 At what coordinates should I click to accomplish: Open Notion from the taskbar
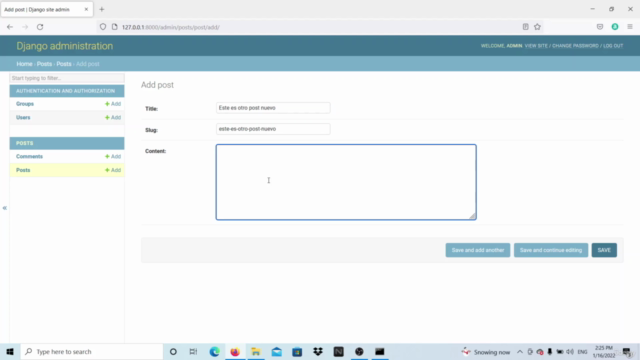[x=338, y=351]
